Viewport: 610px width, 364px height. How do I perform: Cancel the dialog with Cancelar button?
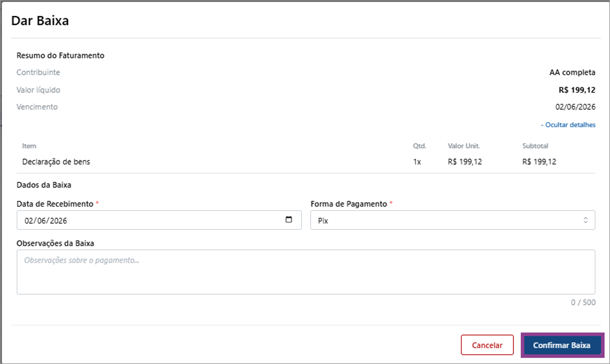[487, 345]
